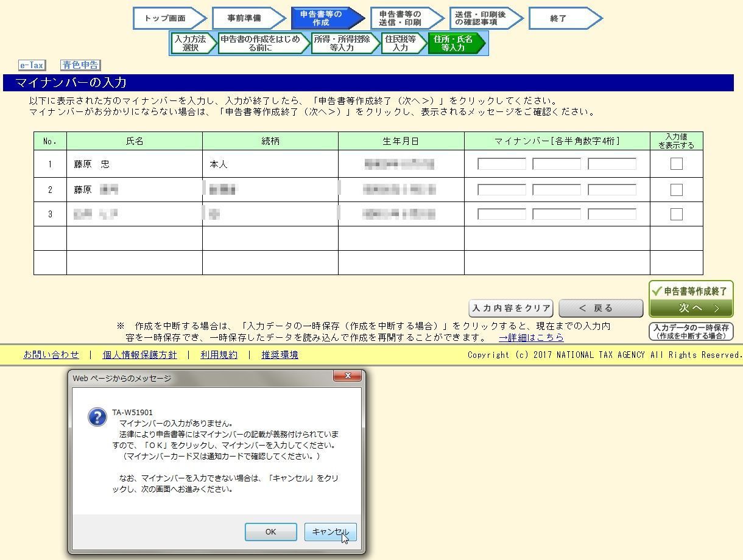This screenshot has width=743, height=560.
Task: Open the 推奨環境 link
Action: pyautogui.click(x=280, y=355)
